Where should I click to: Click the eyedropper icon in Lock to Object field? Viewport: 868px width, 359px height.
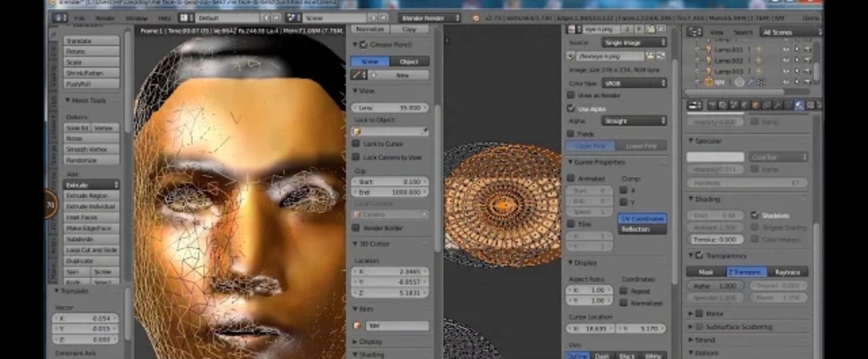pyautogui.click(x=424, y=131)
